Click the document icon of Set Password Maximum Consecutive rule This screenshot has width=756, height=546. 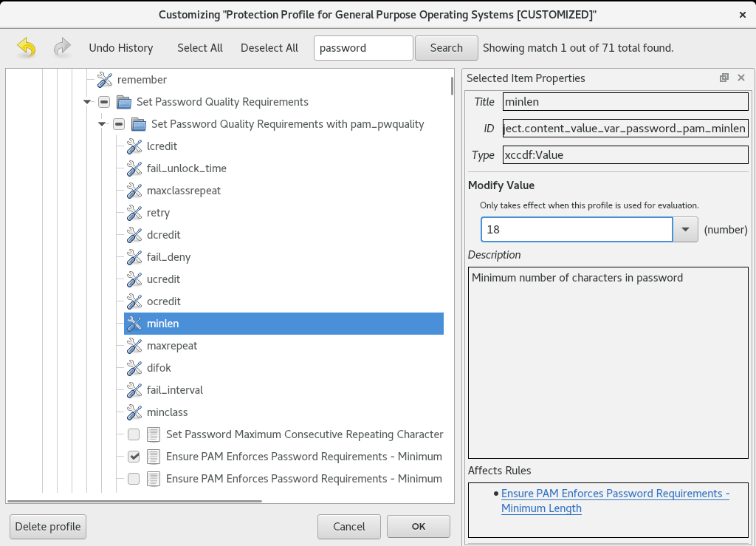(x=153, y=434)
